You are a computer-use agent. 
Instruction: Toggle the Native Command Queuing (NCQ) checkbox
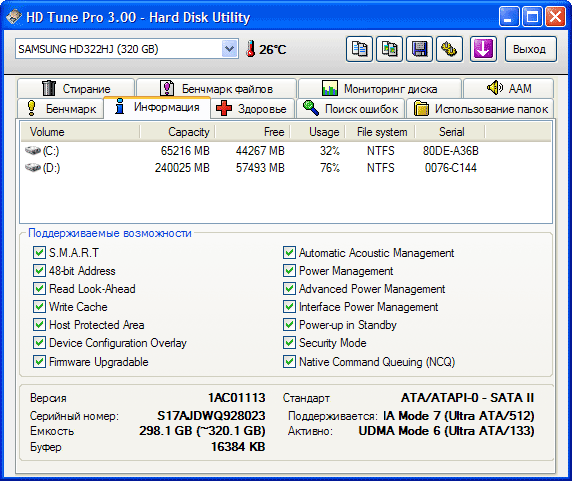point(289,362)
